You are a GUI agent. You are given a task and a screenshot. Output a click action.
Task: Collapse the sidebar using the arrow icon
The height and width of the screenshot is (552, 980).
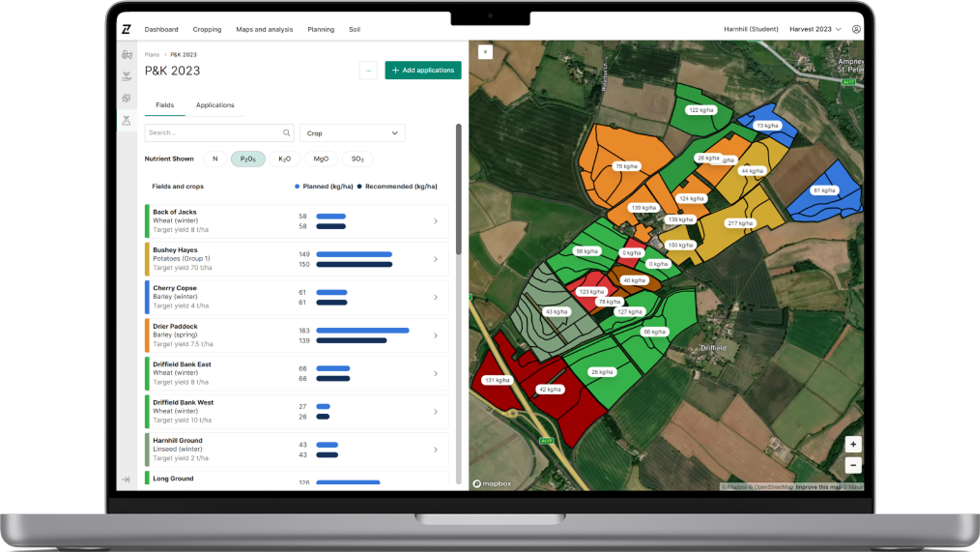126,479
